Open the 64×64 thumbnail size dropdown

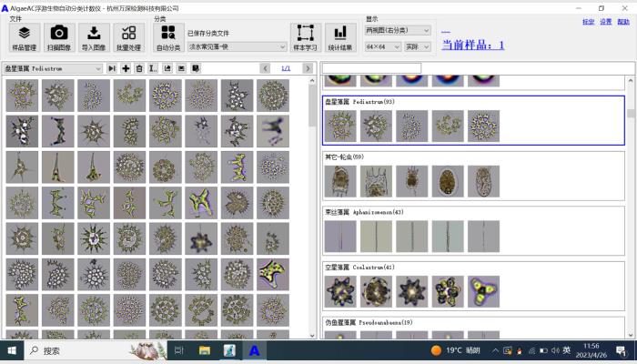396,46
